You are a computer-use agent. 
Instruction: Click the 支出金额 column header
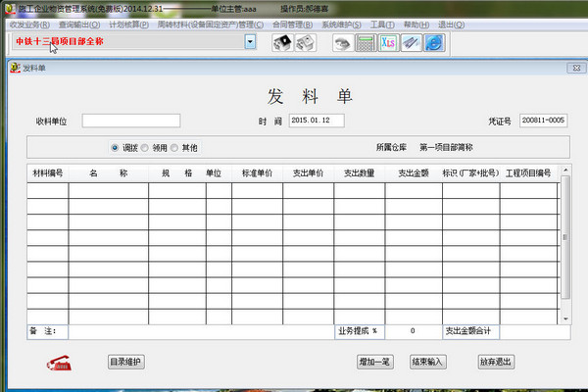tap(414, 173)
